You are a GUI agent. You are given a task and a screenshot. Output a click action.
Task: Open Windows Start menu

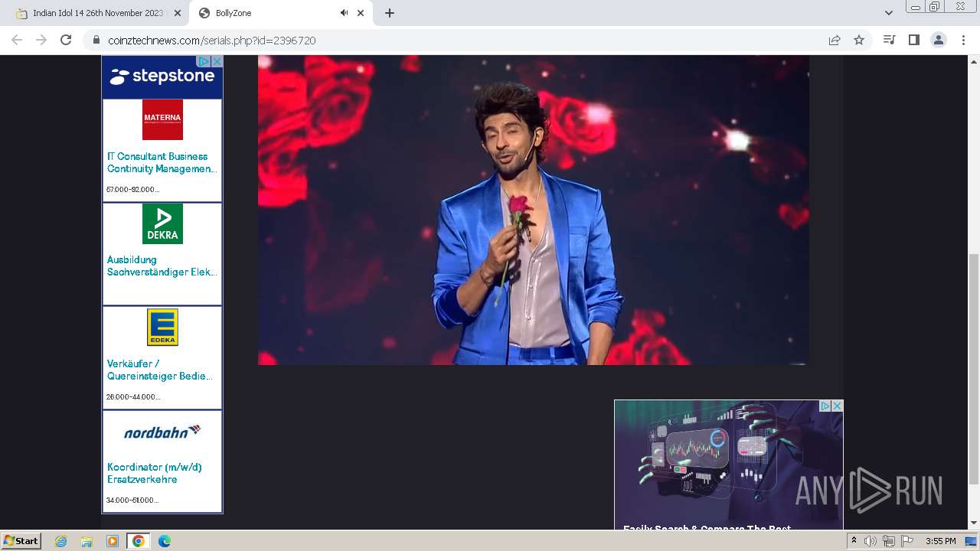point(21,540)
